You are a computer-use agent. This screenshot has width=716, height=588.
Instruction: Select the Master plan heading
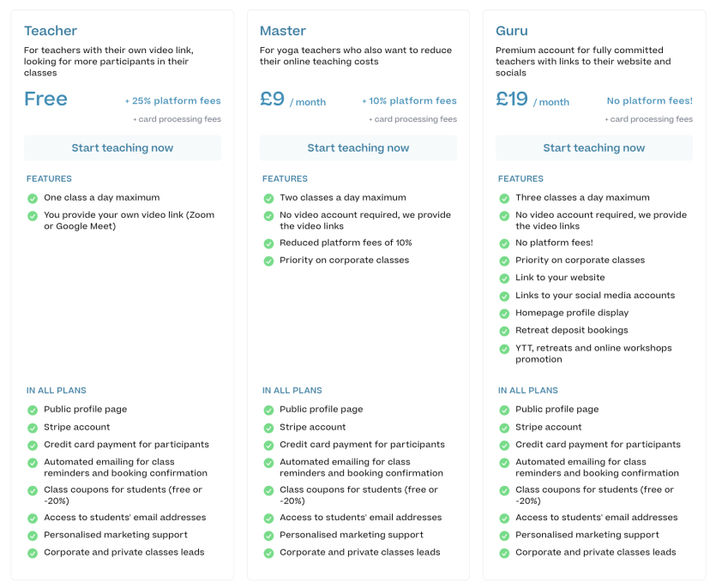[283, 31]
